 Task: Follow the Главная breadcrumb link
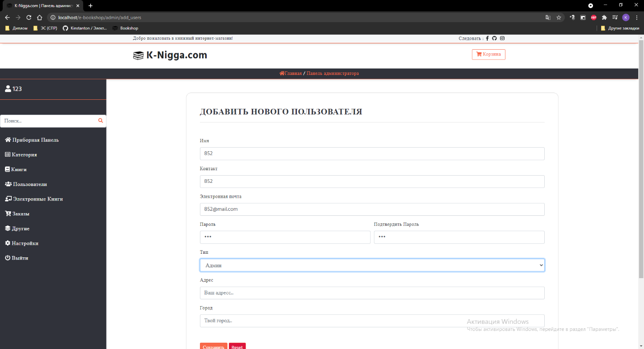pos(291,73)
